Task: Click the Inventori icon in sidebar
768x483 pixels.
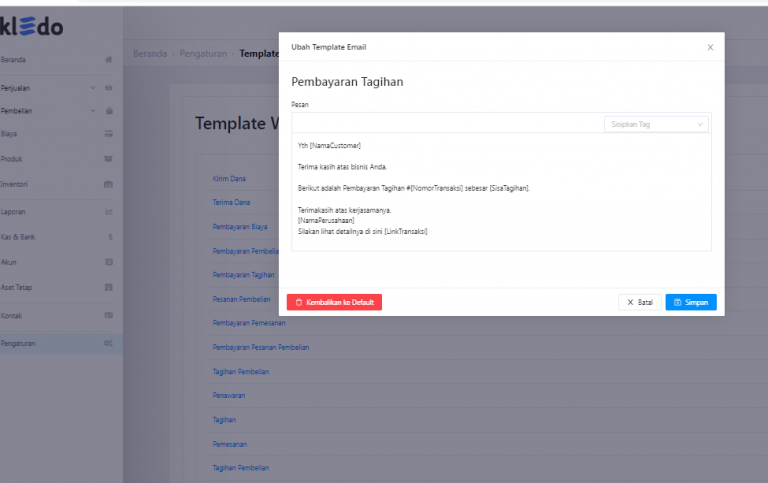Action: (x=108, y=184)
